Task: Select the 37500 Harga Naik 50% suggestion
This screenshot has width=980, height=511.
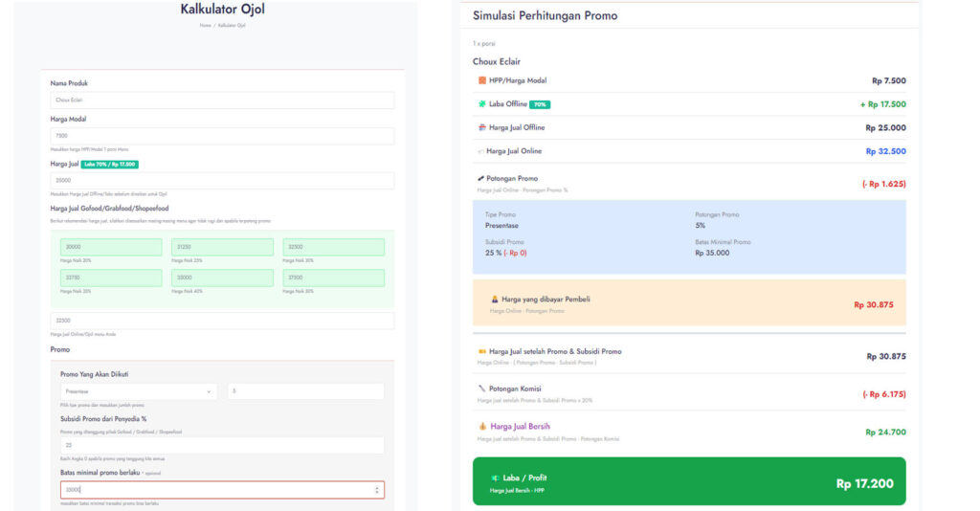Action: pos(334,278)
